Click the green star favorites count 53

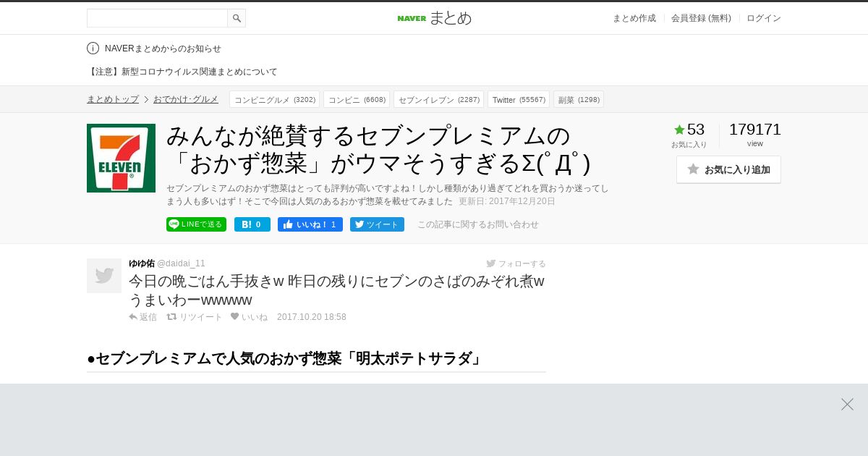pos(689,130)
